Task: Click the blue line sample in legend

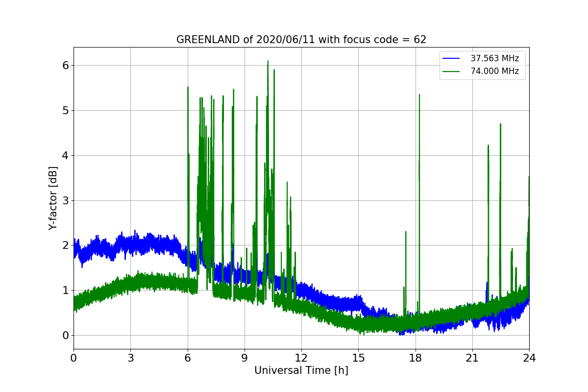Action: tap(451, 58)
